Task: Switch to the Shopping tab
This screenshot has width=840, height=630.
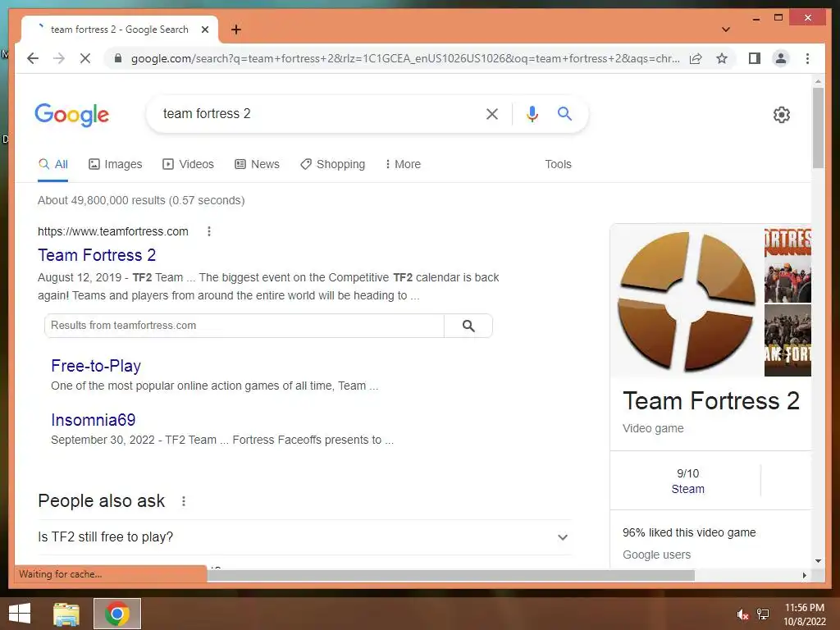Action: pyautogui.click(x=333, y=164)
